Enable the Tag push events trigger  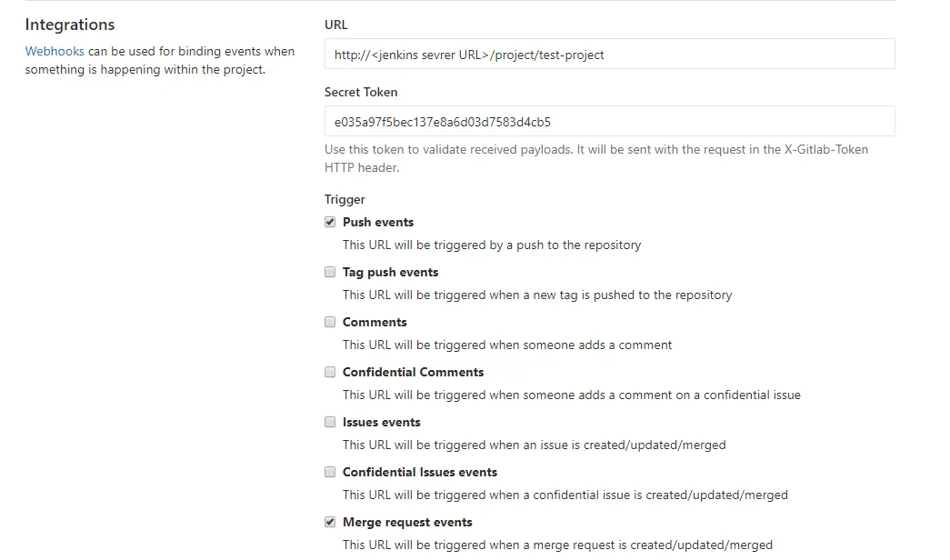(x=330, y=271)
